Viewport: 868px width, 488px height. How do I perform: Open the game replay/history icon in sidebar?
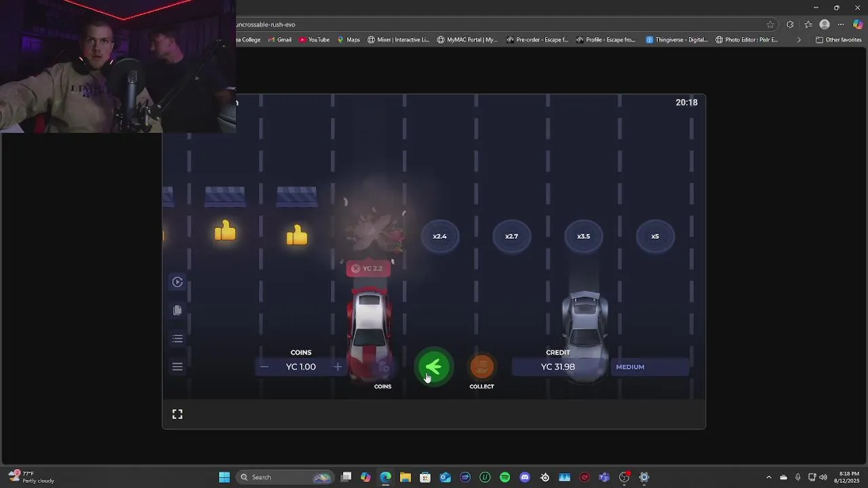click(178, 282)
